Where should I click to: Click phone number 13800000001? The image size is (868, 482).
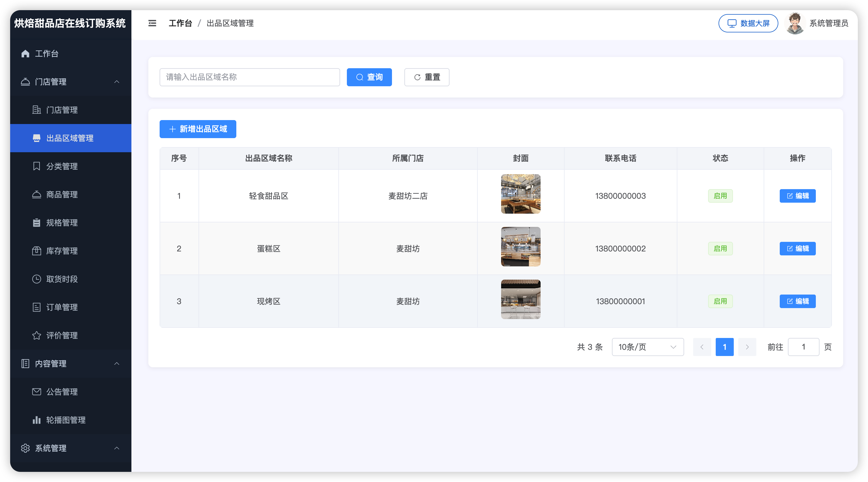click(x=620, y=301)
